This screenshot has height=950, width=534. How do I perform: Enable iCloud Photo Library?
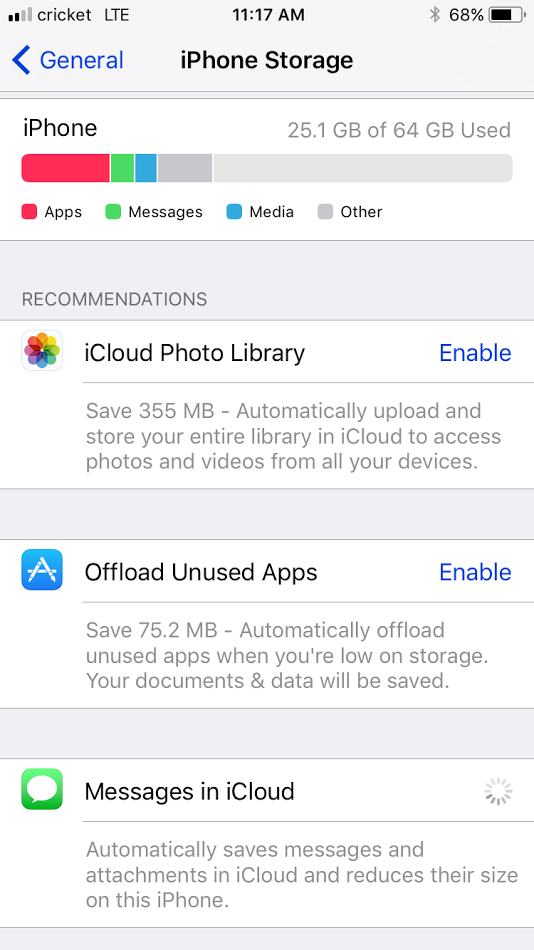click(x=475, y=353)
